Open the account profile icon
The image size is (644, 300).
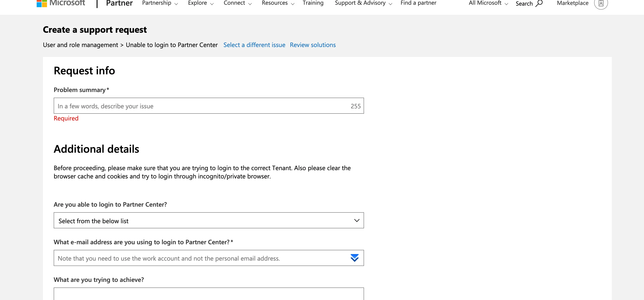click(601, 4)
